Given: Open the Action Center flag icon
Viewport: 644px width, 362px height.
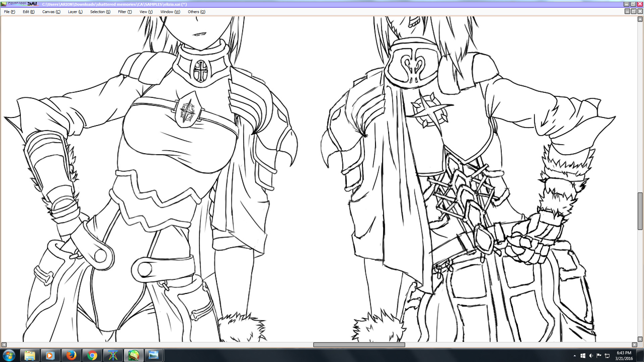Looking at the screenshot, I should 599,355.
